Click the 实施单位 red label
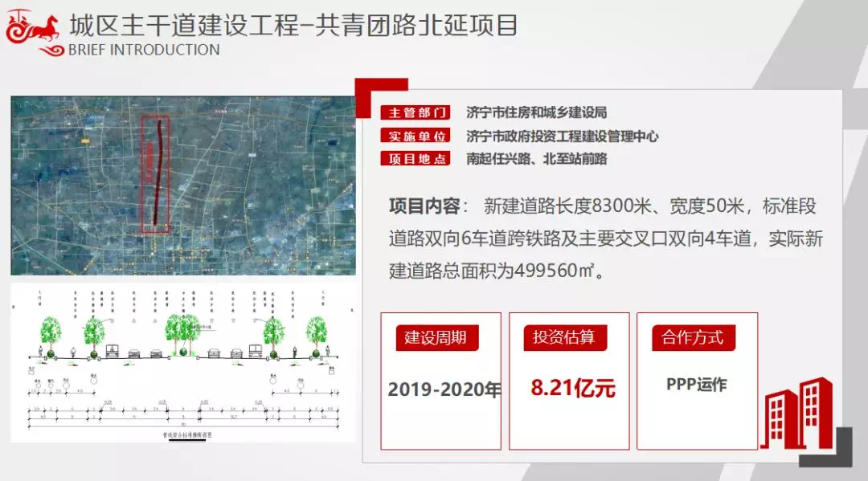The image size is (868, 481). 416,136
